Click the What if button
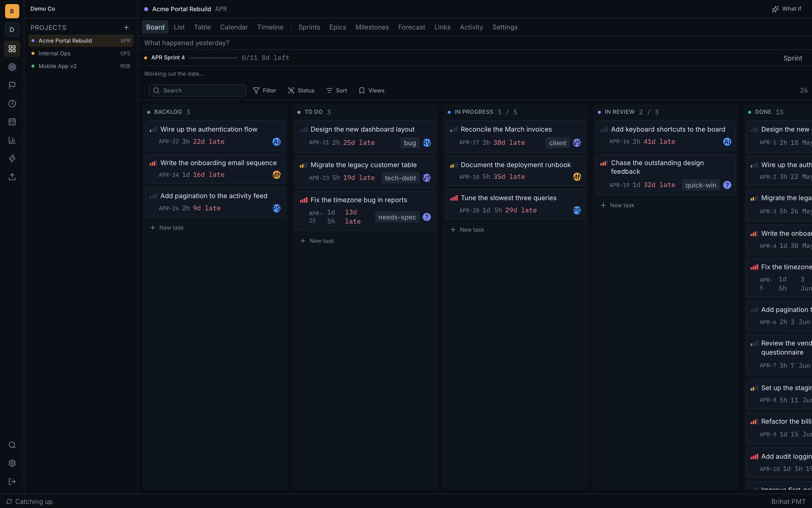This screenshot has width=812, height=508. (787, 9)
